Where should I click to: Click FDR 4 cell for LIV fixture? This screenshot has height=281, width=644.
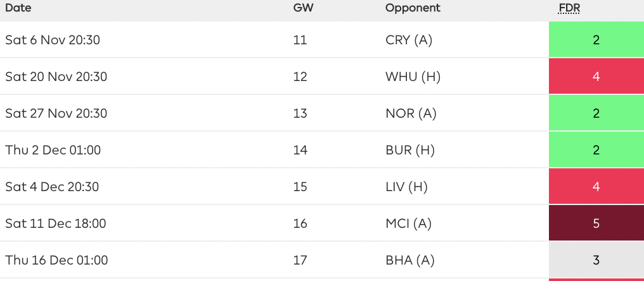point(596,187)
